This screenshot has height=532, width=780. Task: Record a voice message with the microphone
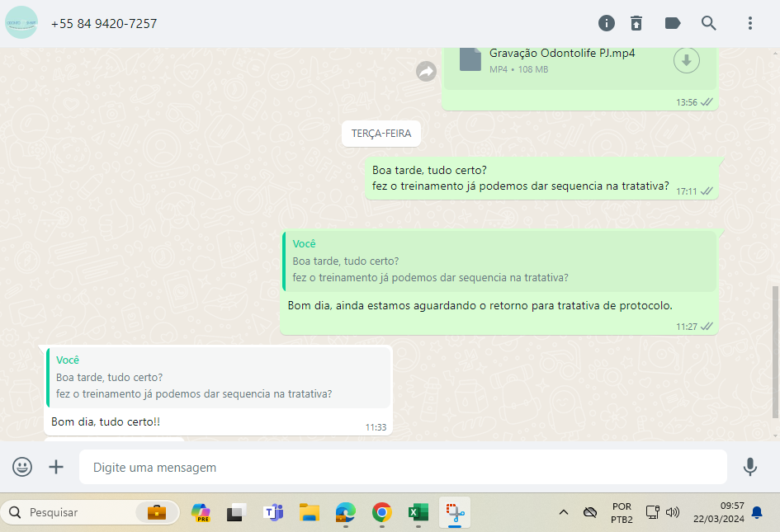coord(749,467)
